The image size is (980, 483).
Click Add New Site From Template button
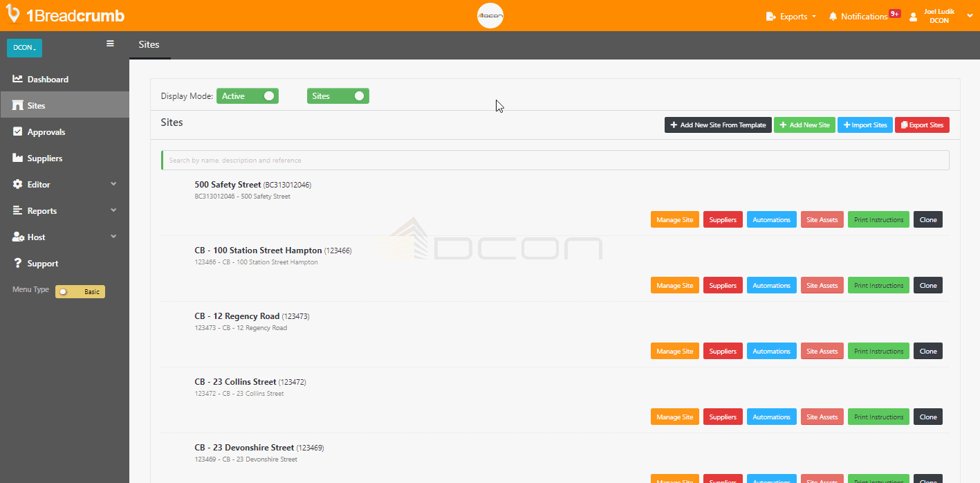718,125
